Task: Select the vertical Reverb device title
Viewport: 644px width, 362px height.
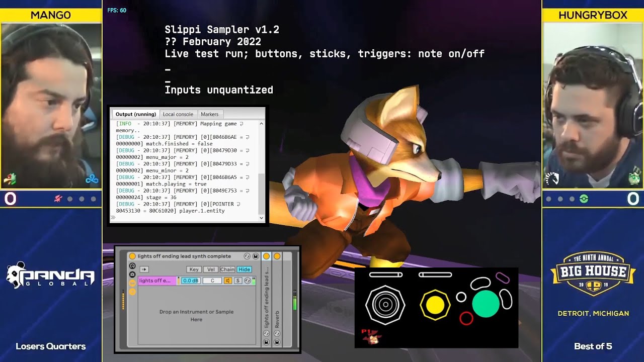Action: pos(277,319)
